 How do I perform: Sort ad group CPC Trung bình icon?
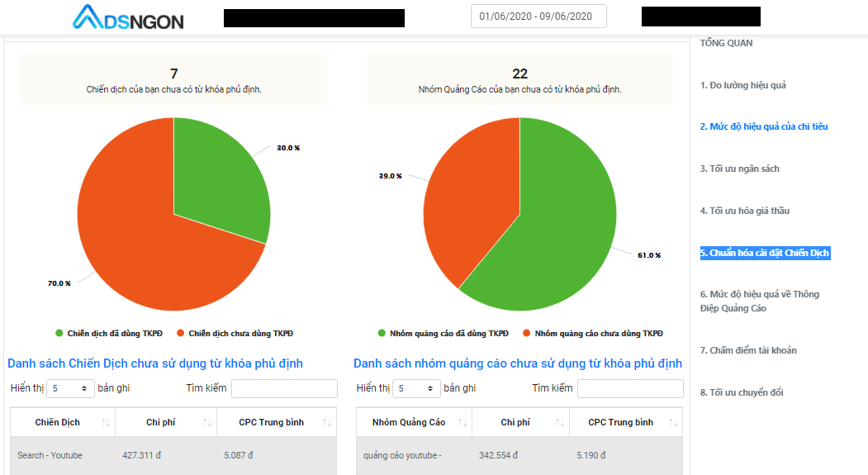tap(673, 422)
